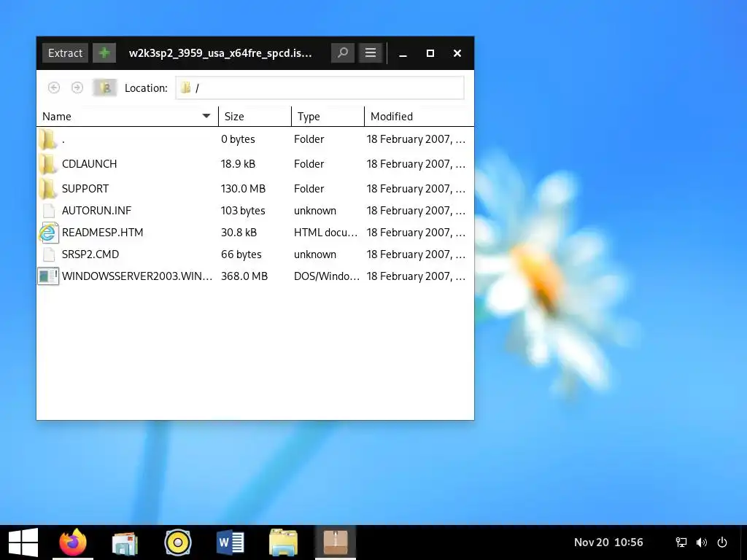The height and width of the screenshot is (560, 747).
Task: Select the WINDOWSSERVER2003 executable icon
Action: [x=49, y=276]
